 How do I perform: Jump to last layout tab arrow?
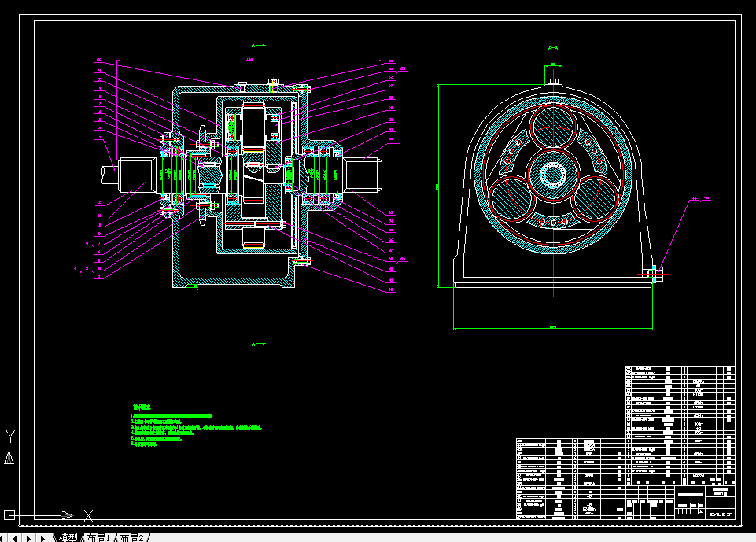(43, 537)
